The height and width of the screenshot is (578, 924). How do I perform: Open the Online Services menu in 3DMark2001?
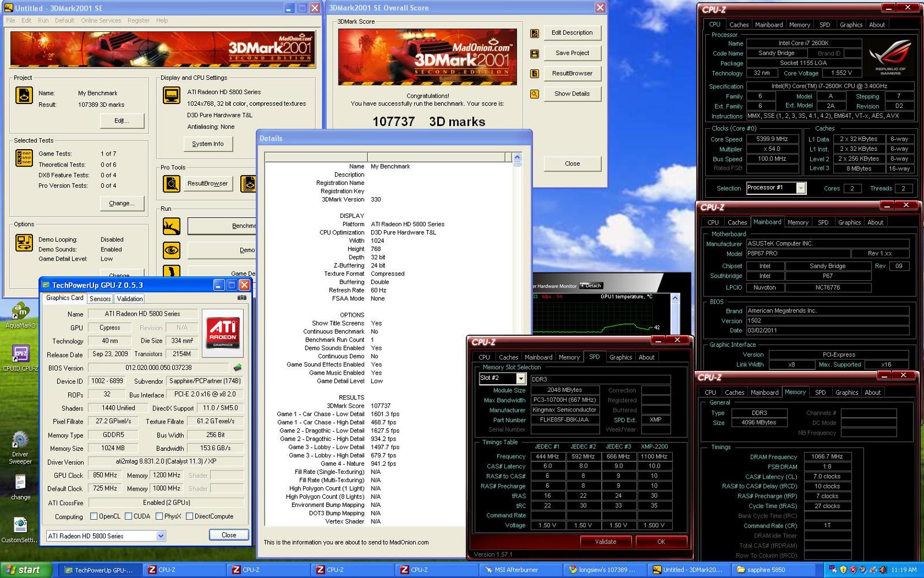(101, 20)
